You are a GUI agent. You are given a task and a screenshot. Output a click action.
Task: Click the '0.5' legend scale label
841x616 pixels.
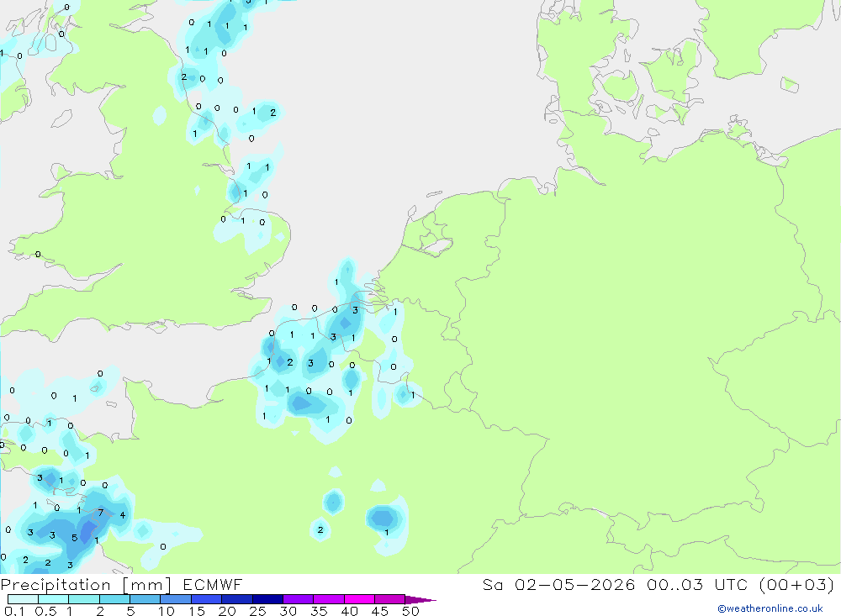tap(45, 611)
